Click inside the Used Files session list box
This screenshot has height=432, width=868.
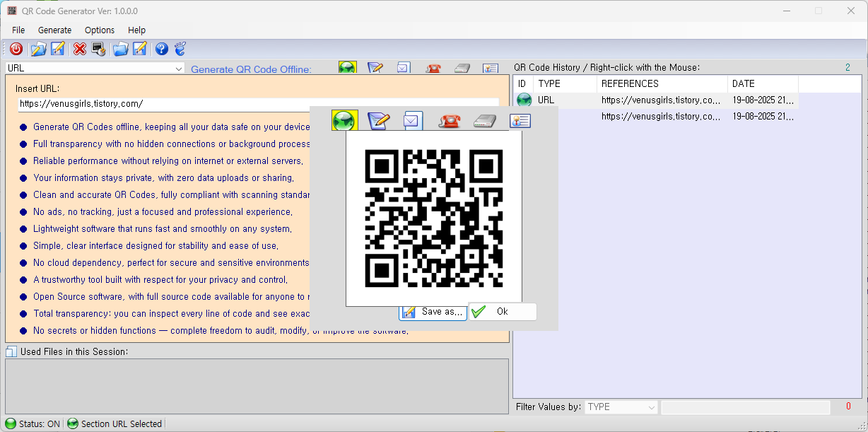[257, 386]
